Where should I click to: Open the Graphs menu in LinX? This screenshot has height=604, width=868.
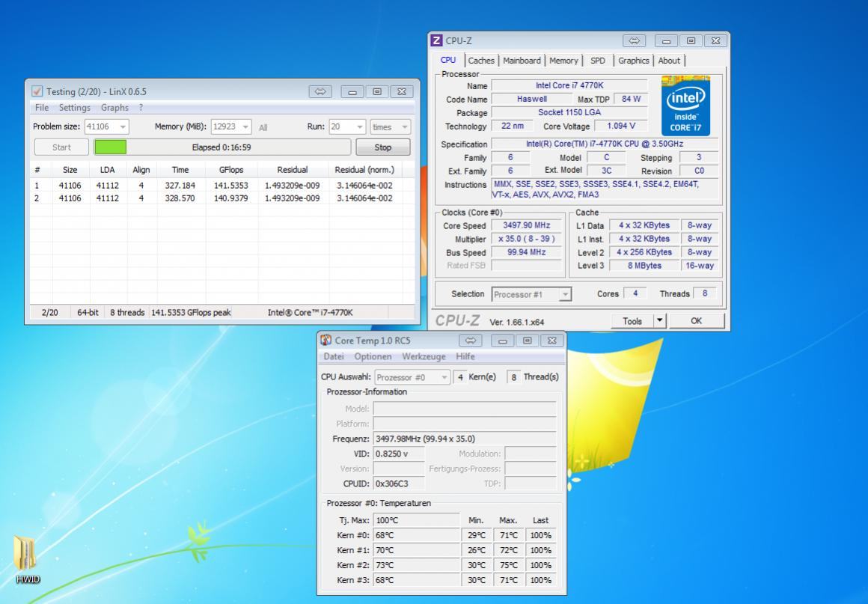point(114,107)
